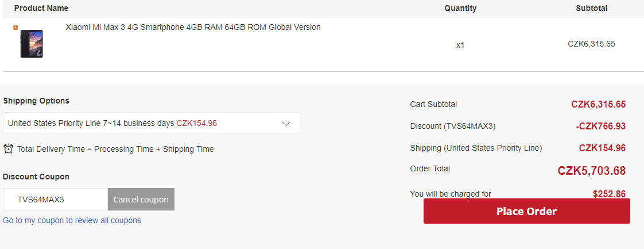The width and height of the screenshot is (644, 249).
Task: Go to my coupon review link
Action: click(x=72, y=220)
